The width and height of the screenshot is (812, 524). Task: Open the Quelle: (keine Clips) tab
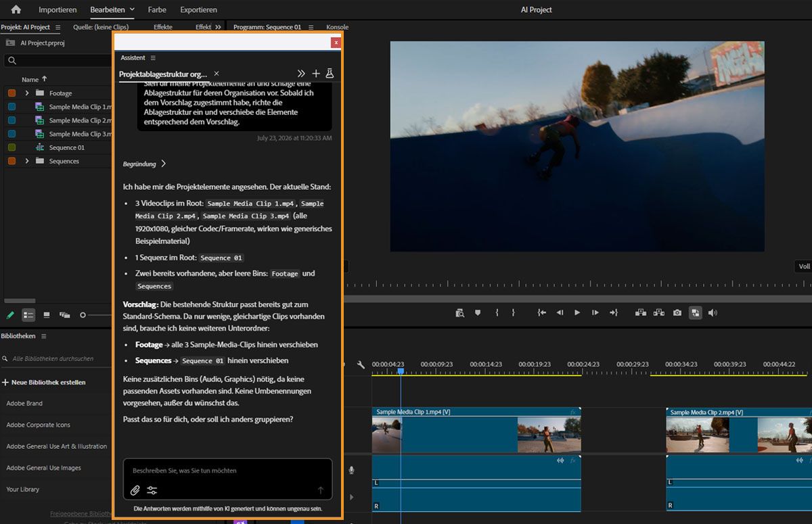101,27
